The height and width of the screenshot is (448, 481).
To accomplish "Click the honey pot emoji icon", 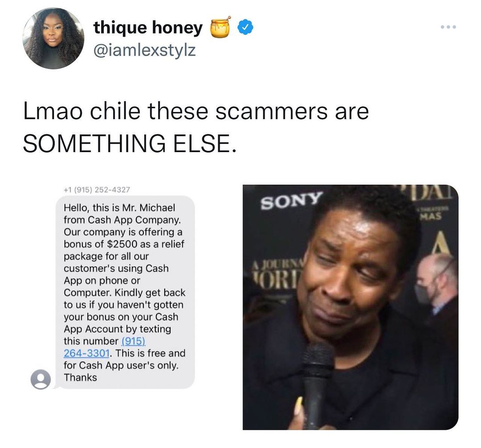I will click(220, 28).
